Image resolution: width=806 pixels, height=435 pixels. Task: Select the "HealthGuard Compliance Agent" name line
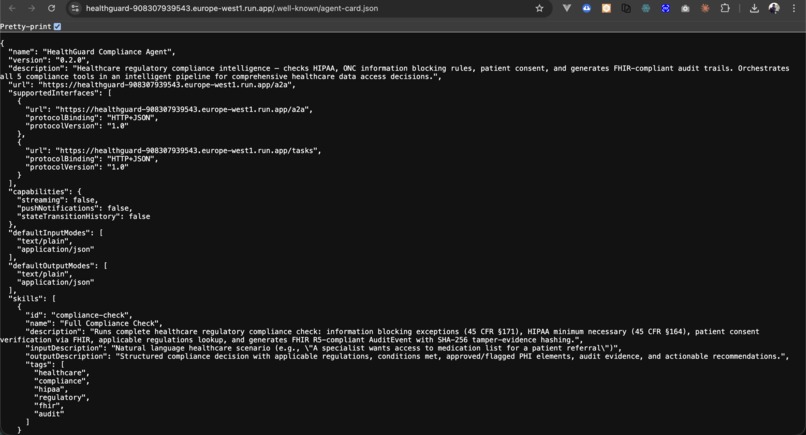click(91, 52)
